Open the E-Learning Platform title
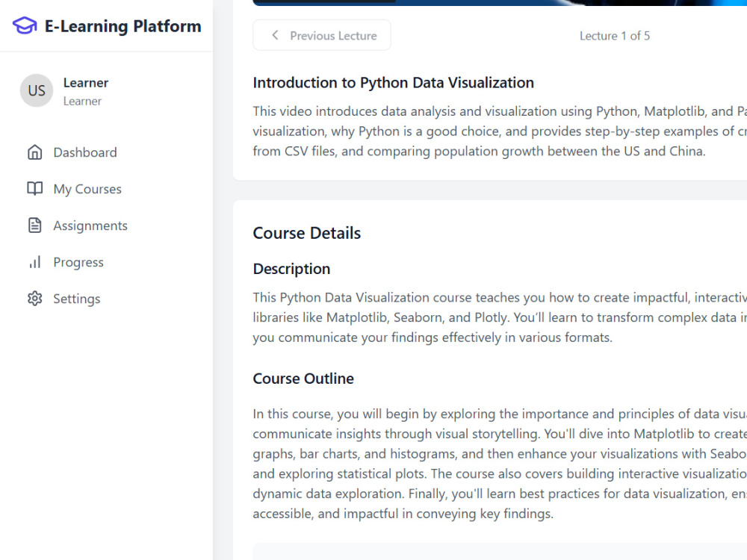Image resolution: width=747 pixels, height=560 pixels. [123, 26]
